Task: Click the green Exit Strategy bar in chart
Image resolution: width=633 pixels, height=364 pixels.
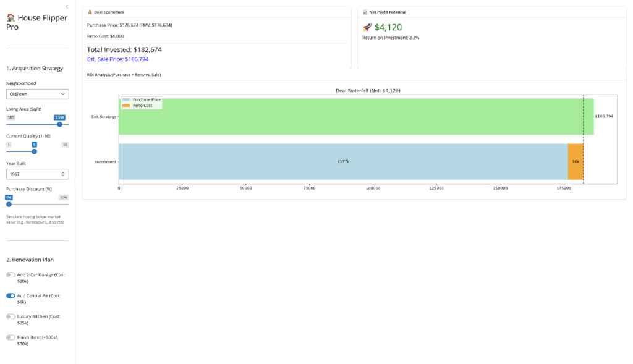Action: point(355,116)
